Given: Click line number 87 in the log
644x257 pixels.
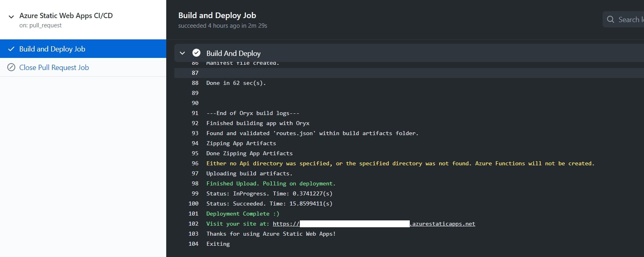Looking at the screenshot, I should tap(195, 73).
